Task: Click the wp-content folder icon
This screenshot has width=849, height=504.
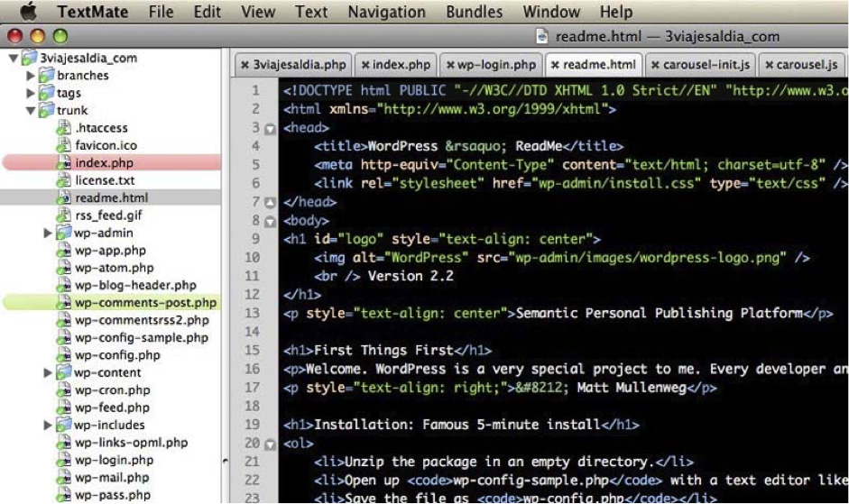Action: coord(64,372)
